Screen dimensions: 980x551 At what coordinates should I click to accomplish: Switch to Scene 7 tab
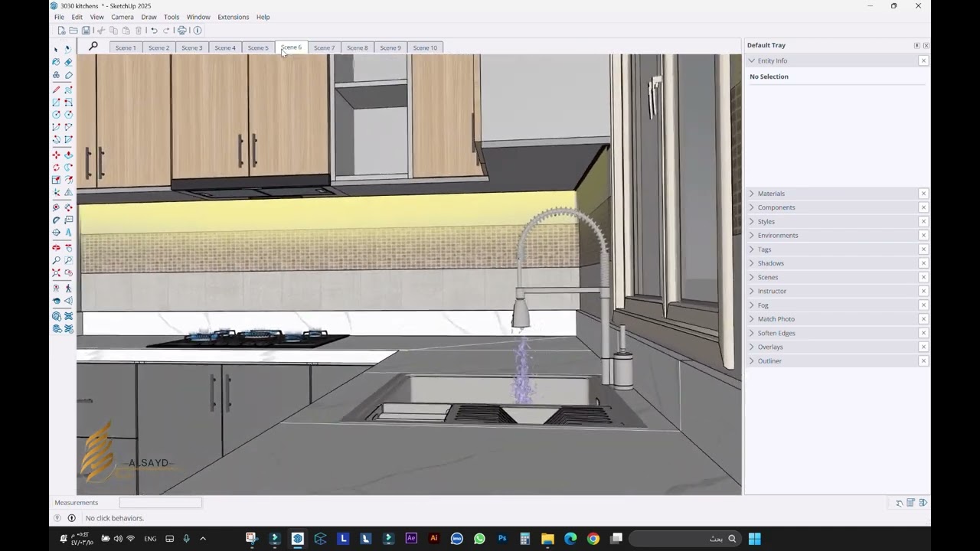[324, 47]
